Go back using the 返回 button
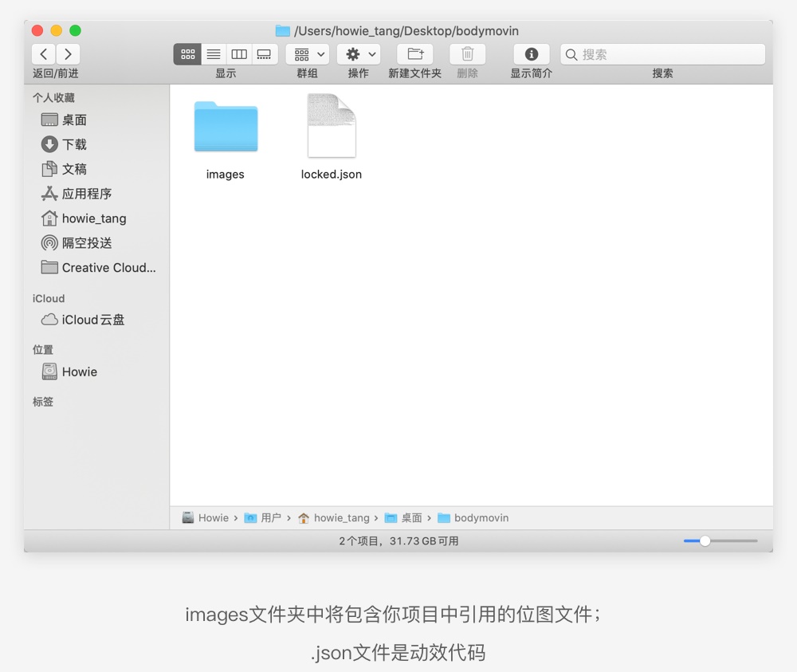Image resolution: width=797 pixels, height=672 pixels. tap(44, 54)
